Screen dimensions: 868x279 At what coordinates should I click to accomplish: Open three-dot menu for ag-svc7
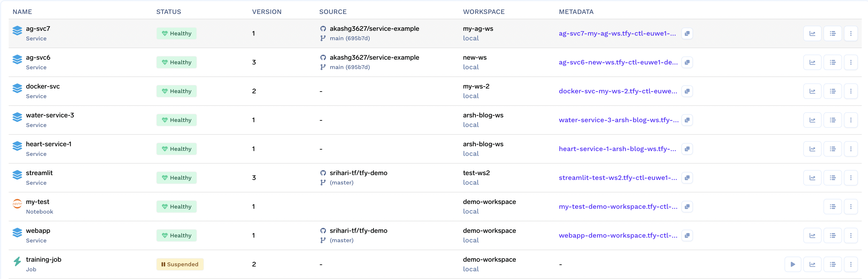(x=850, y=33)
